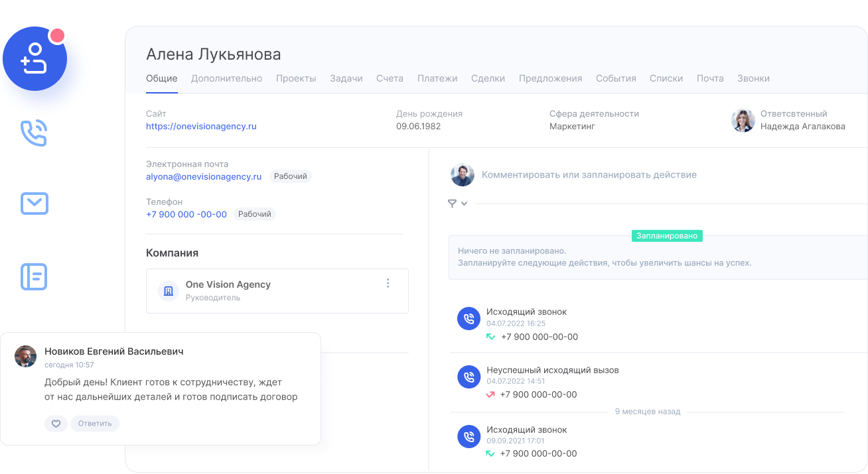Click the call icon for the unsuccessful outgoing call
The height and width of the screenshot is (474, 868).
(469, 377)
